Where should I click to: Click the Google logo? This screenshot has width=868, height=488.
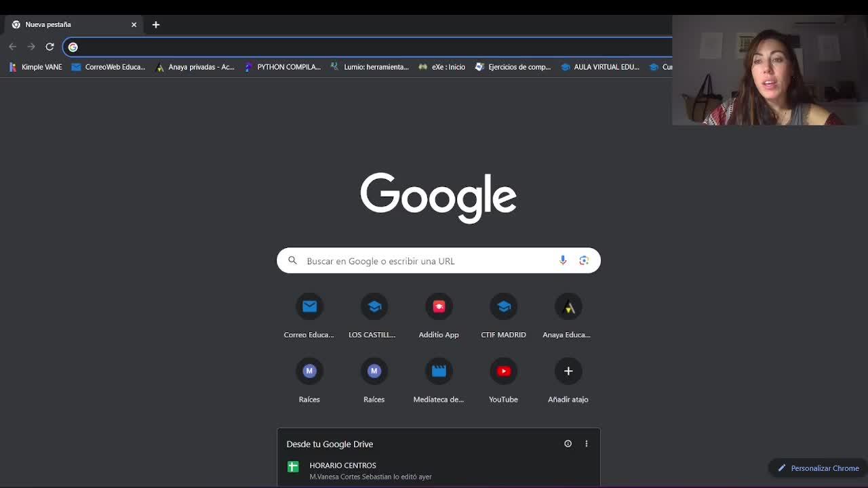coord(438,197)
